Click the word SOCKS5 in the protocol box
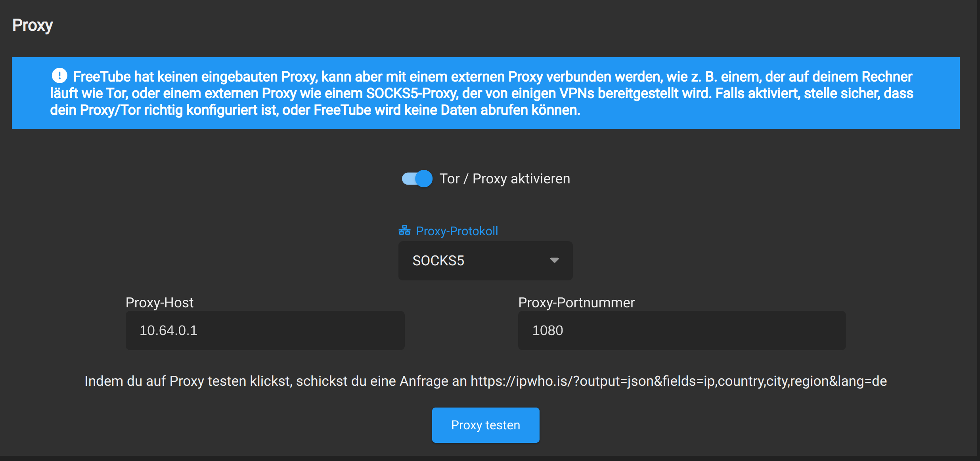The width and height of the screenshot is (980, 461). click(x=438, y=261)
